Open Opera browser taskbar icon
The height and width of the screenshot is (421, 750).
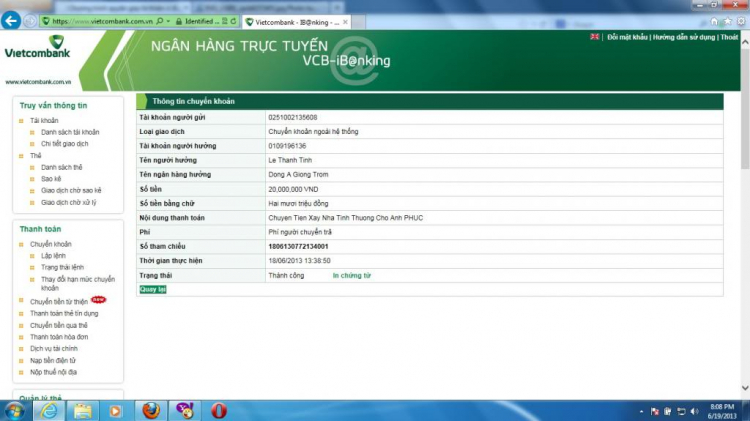(x=219, y=411)
